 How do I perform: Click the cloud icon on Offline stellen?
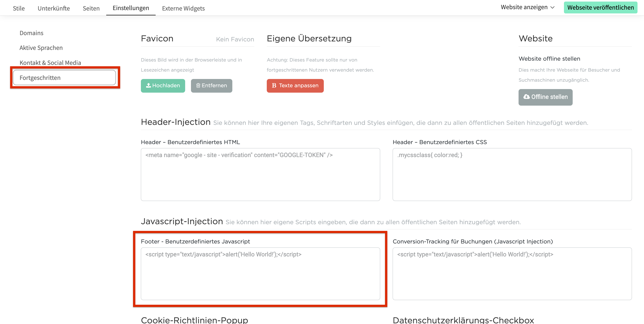[527, 97]
